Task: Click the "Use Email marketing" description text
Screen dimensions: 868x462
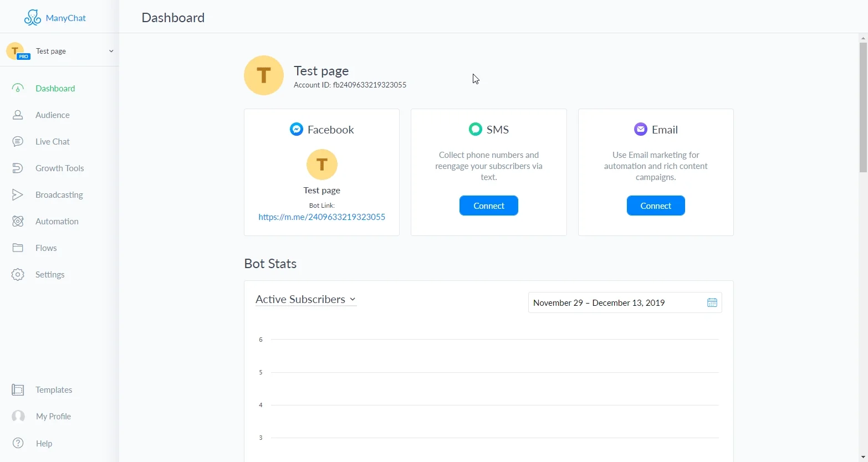Action: click(656, 166)
